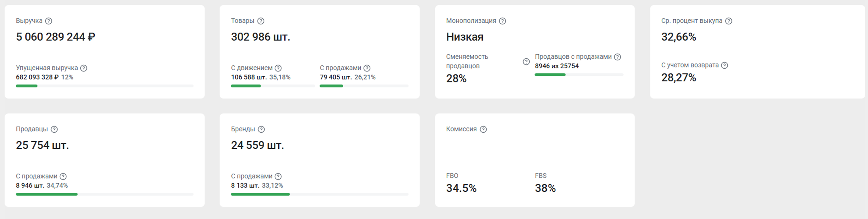This screenshot has height=219, width=868.
Task: Click help icon next to Монополизация
Action: tap(502, 21)
